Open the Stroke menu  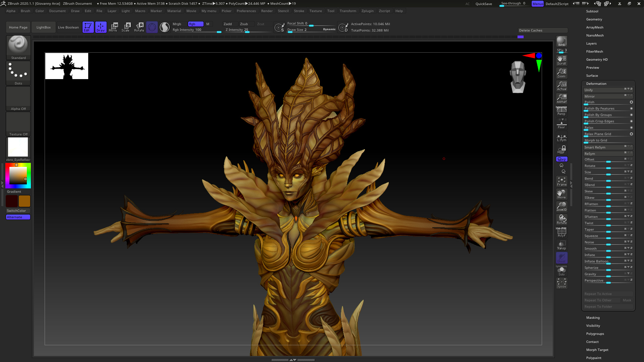click(299, 11)
